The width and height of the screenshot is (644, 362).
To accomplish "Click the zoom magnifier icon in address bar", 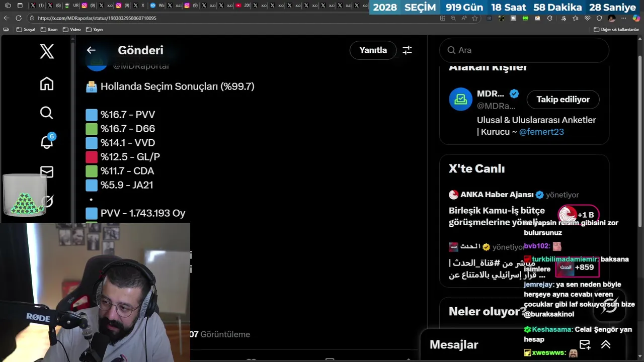I will click(x=453, y=18).
